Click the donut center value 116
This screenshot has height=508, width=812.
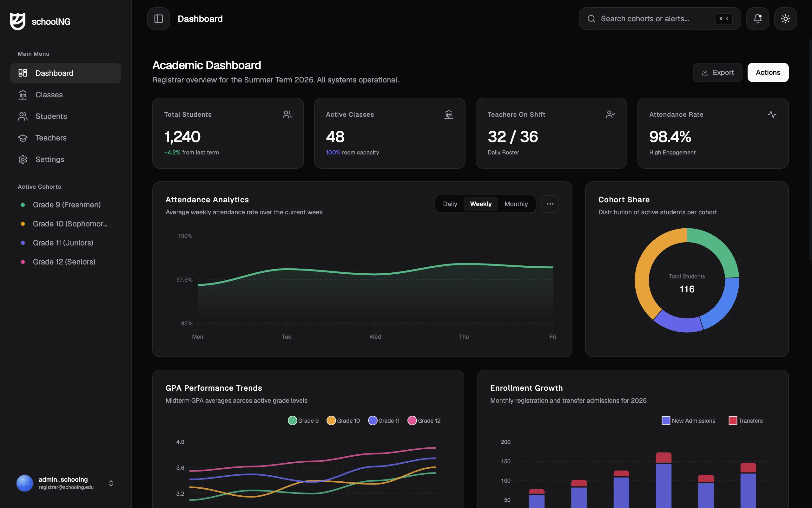coord(687,289)
